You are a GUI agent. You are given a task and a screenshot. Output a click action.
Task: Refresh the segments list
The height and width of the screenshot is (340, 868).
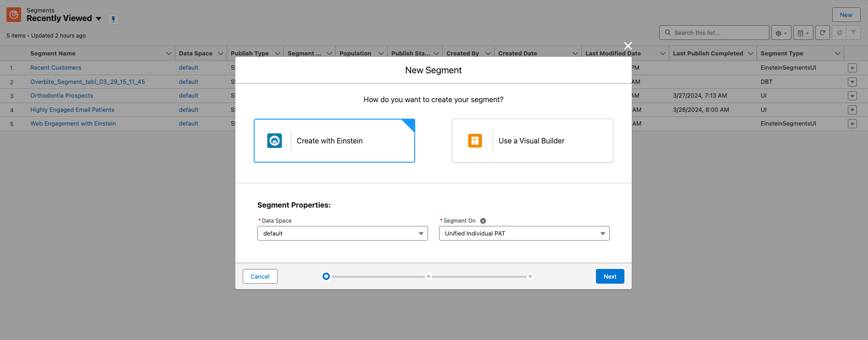pyautogui.click(x=823, y=33)
